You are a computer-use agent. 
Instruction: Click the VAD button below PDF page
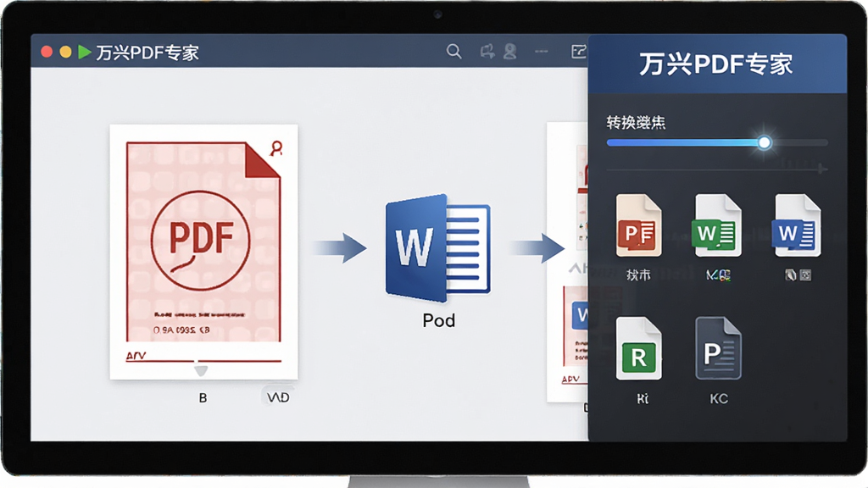[x=277, y=397]
